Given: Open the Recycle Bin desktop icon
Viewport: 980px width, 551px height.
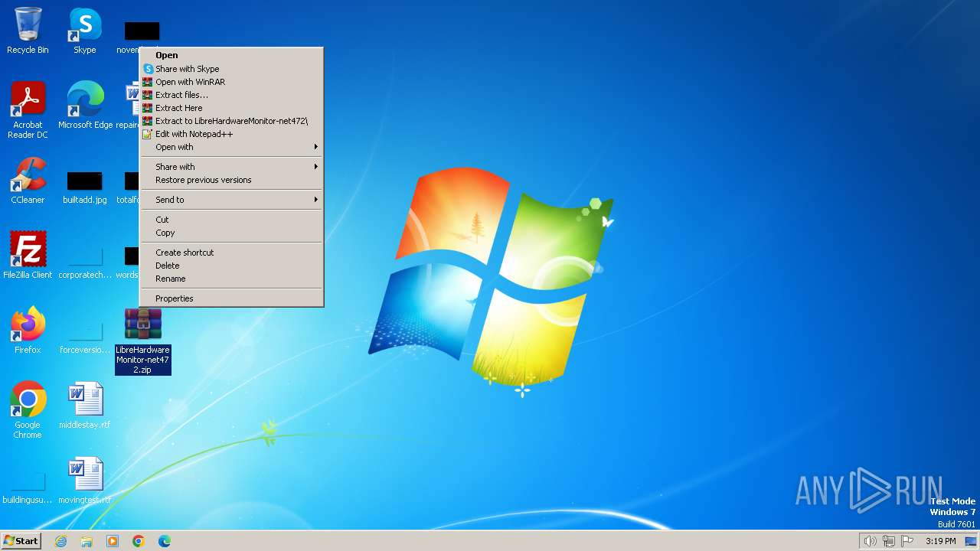Looking at the screenshot, I should tap(28, 31).
